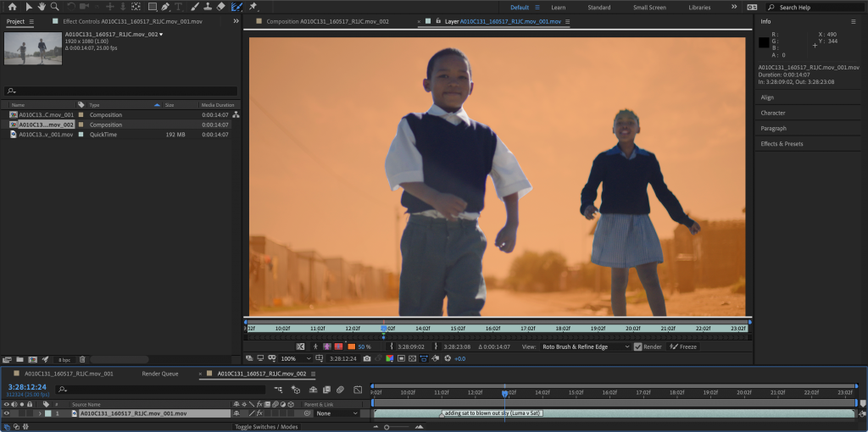Take a snapshot with camera icon
This screenshot has height=432, width=868.
(367, 358)
